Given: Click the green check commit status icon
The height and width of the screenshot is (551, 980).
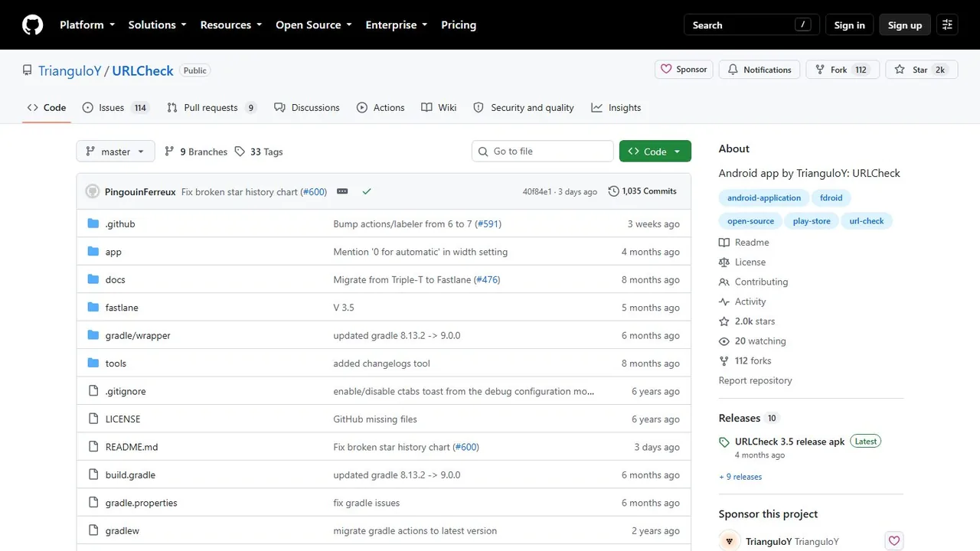Looking at the screenshot, I should (367, 191).
